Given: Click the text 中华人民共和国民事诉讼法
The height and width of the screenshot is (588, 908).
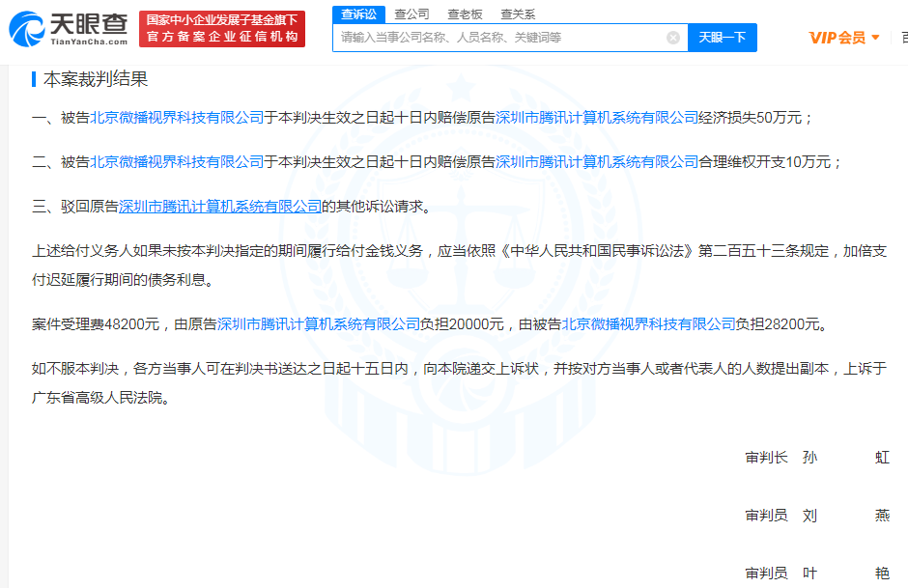Looking at the screenshot, I should coord(596,251).
